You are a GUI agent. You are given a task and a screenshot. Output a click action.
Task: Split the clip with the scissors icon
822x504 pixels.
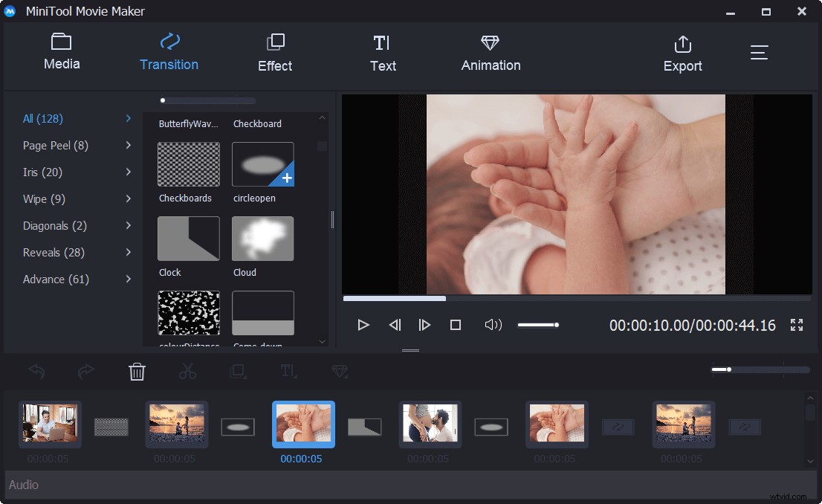[187, 371]
